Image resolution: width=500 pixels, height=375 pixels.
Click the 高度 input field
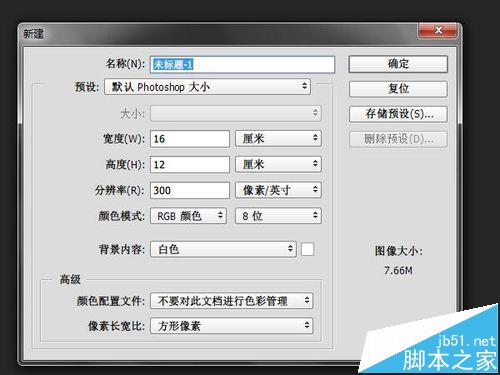click(190, 164)
